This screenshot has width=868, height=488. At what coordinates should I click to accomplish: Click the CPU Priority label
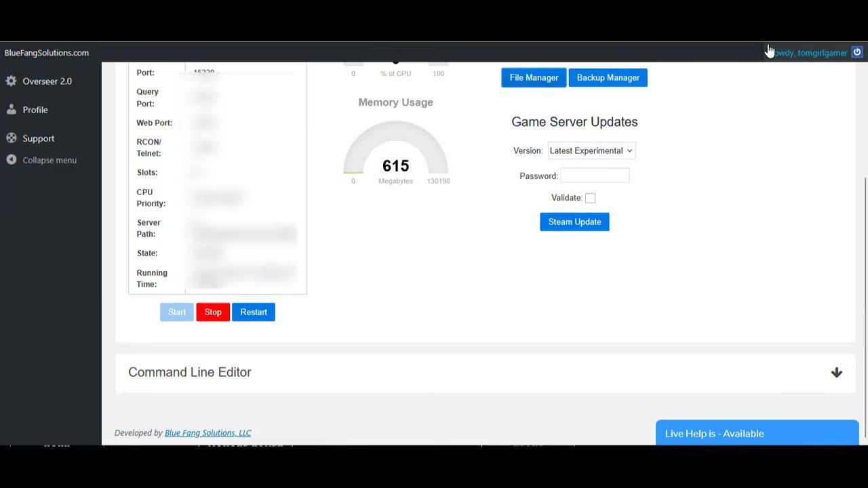151,198
